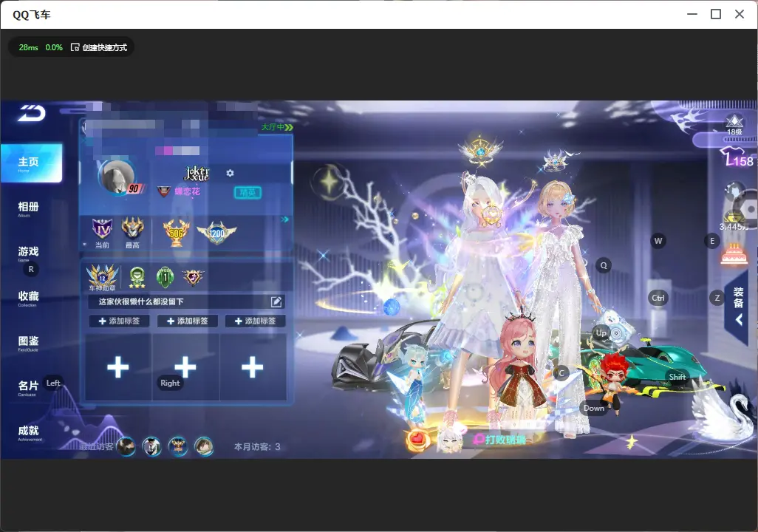The image size is (758, 532).
Task: Minimize the QQ飞车 window
Action: coord(692,15)
